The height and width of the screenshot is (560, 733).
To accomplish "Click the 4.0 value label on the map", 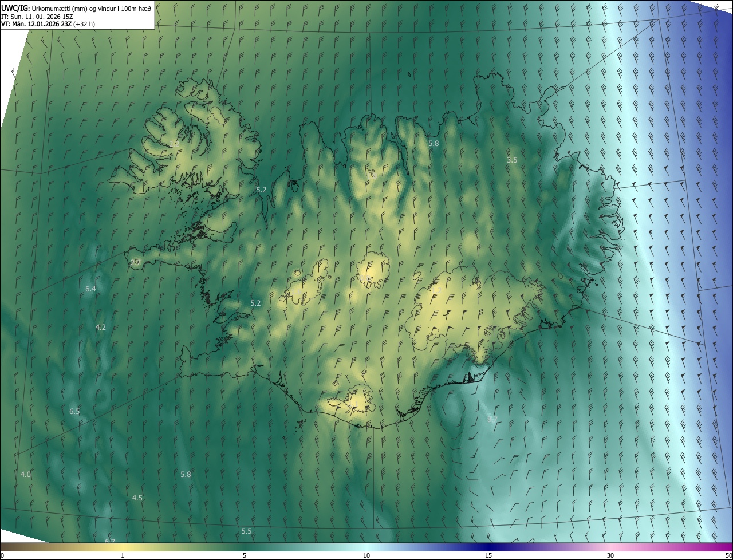I will 26,475.
